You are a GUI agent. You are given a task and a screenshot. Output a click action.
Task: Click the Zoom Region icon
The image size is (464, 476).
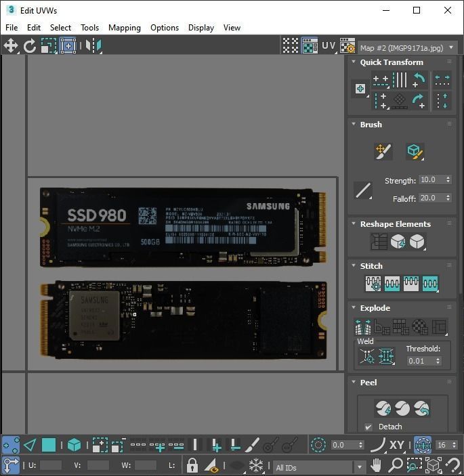(414, 465)
